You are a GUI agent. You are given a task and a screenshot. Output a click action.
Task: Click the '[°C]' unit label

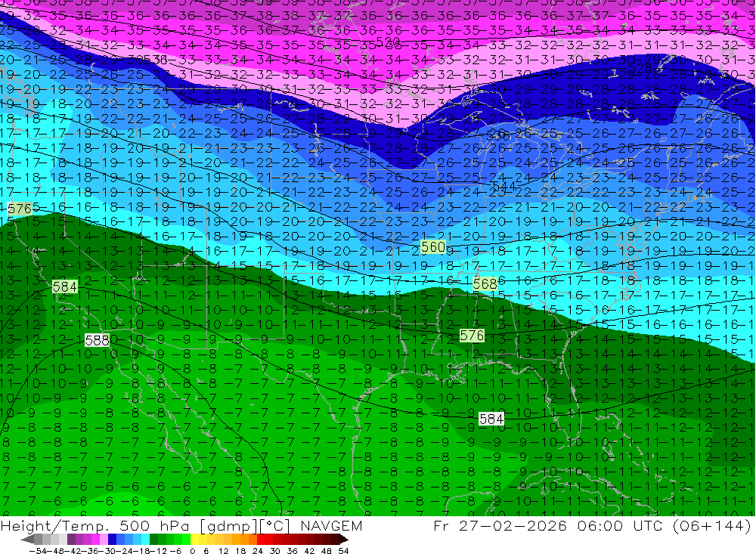coord(275,526)
